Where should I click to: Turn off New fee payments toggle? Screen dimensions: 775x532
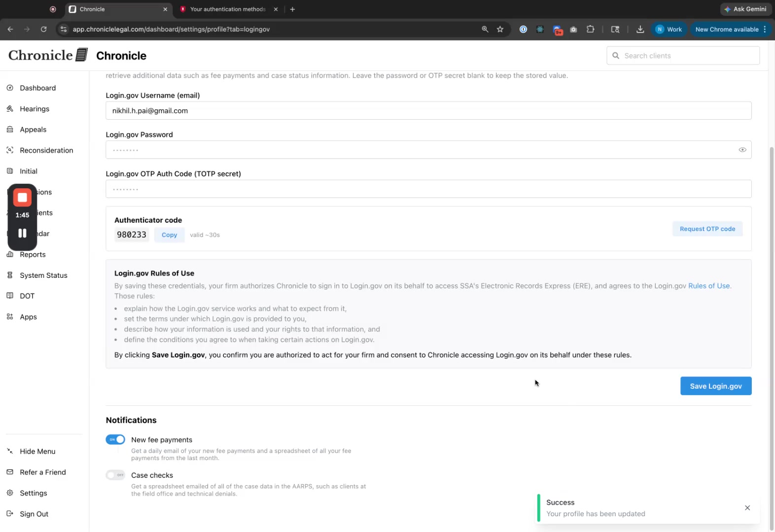pos(115,439)
